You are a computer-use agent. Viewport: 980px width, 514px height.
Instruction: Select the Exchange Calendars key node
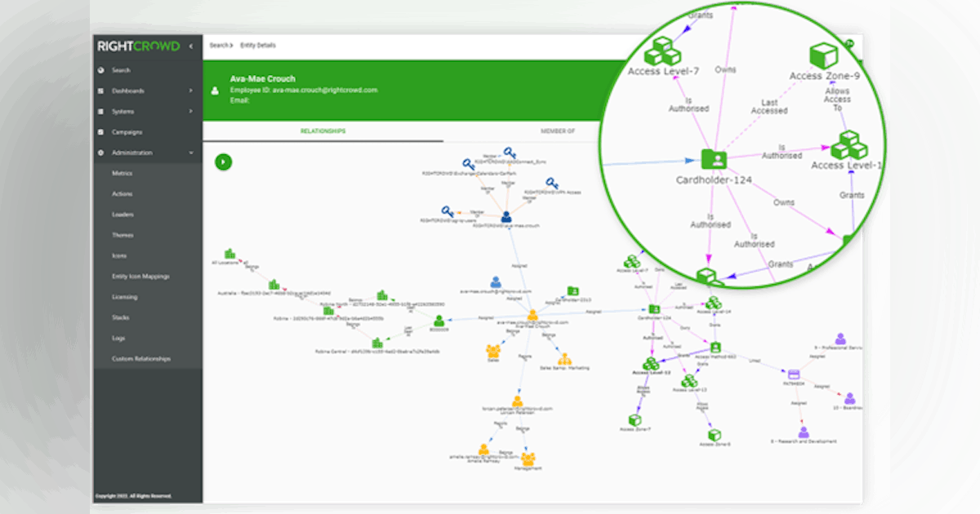tap(468, 164)
